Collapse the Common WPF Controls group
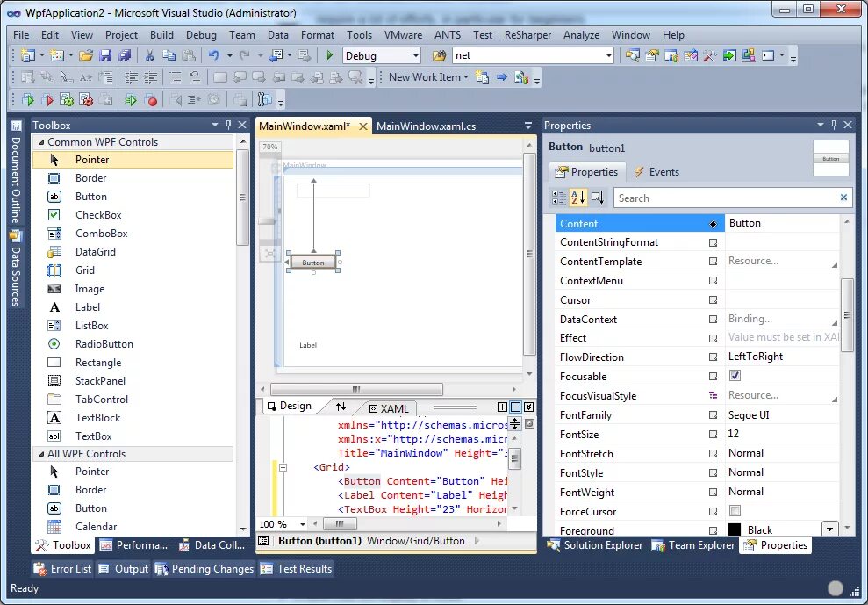This screenshot has width=868, height=605. click(41, 142)
